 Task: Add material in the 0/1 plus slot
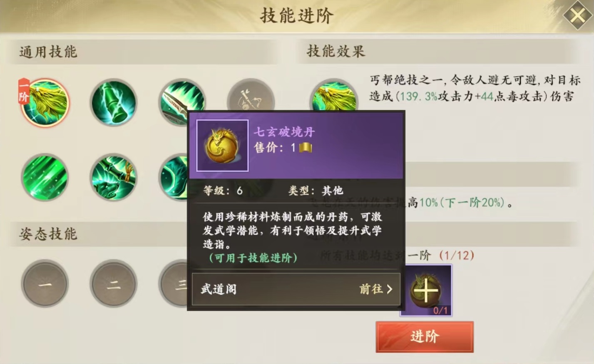(x=426, y=290)
